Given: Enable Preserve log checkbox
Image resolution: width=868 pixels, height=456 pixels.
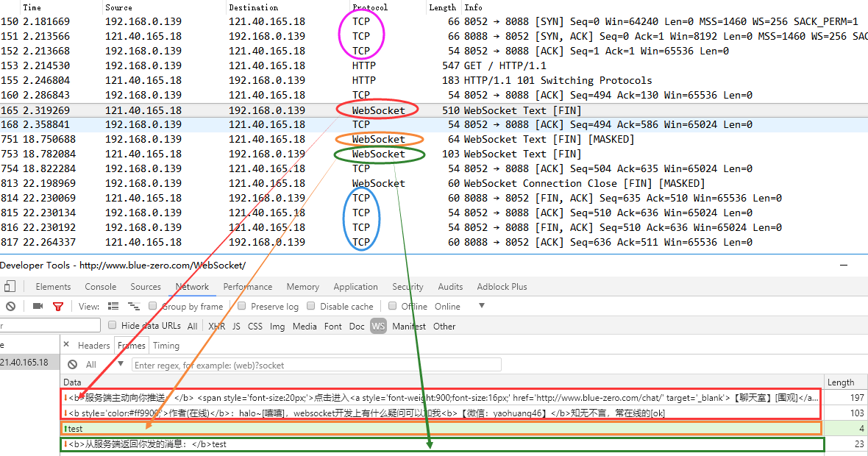Looking at the screenshot, I should 241,306.
